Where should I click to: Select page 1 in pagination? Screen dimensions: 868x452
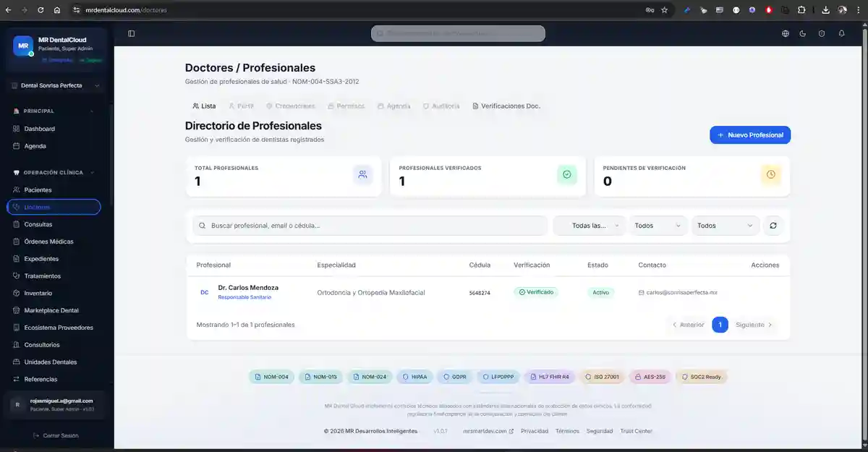(720, 325)
